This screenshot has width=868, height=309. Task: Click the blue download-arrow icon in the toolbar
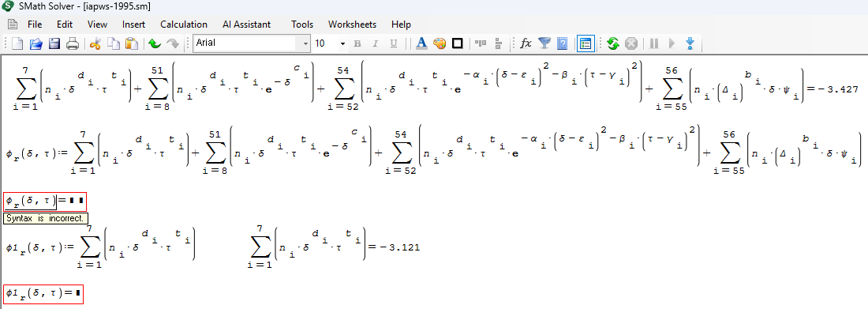click(x=690, y=43)
